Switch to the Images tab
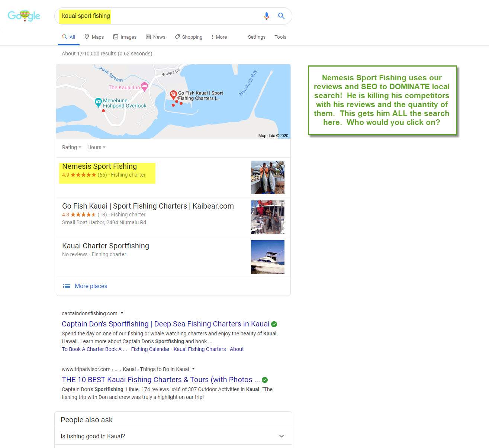 click(x=125, y=37)
